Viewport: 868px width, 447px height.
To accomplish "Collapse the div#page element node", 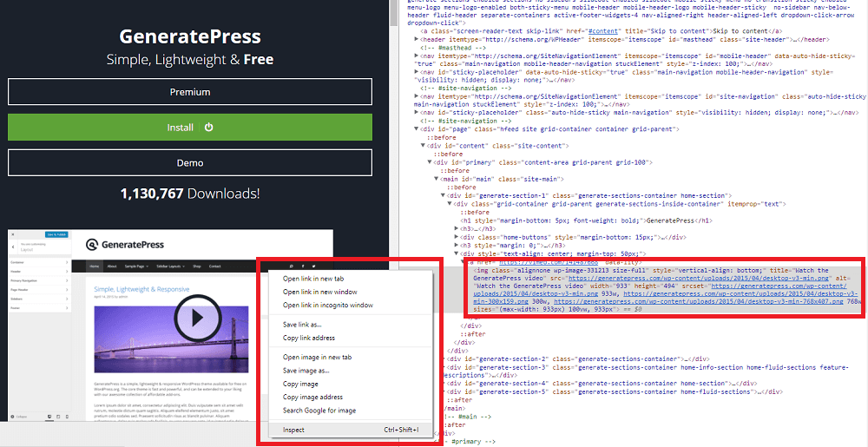I will tap(417, 129).
